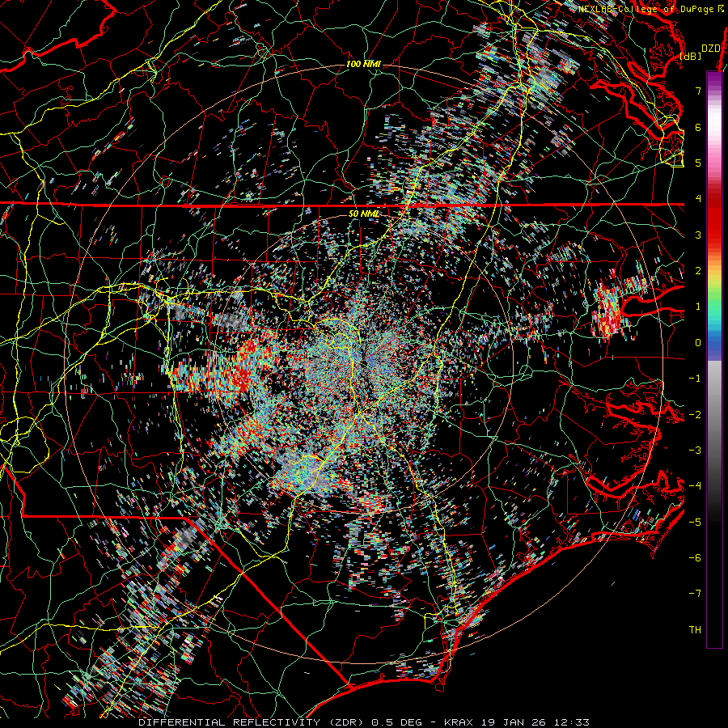Select the -2 value on the color scale
This screenshot has width=728, height=728.
pos(695,415)
